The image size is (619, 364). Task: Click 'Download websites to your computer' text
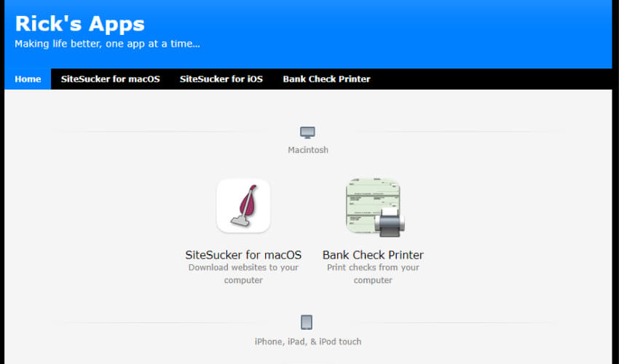pyautogui.click(x=243, y=274)
